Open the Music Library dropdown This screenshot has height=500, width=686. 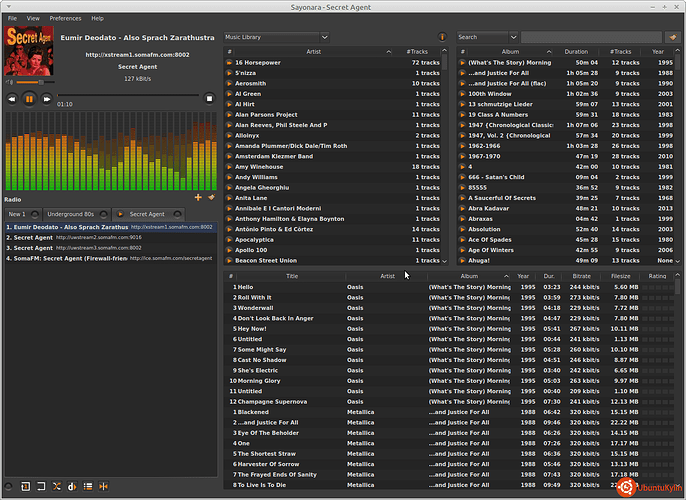276,37
